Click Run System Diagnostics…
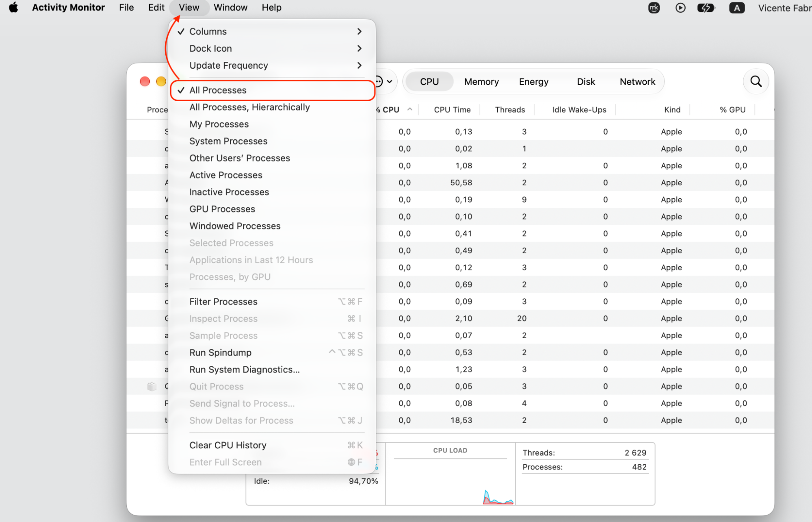Image resolution: width=812 pixels, height=522 pixels. click(x=272, y=370)
